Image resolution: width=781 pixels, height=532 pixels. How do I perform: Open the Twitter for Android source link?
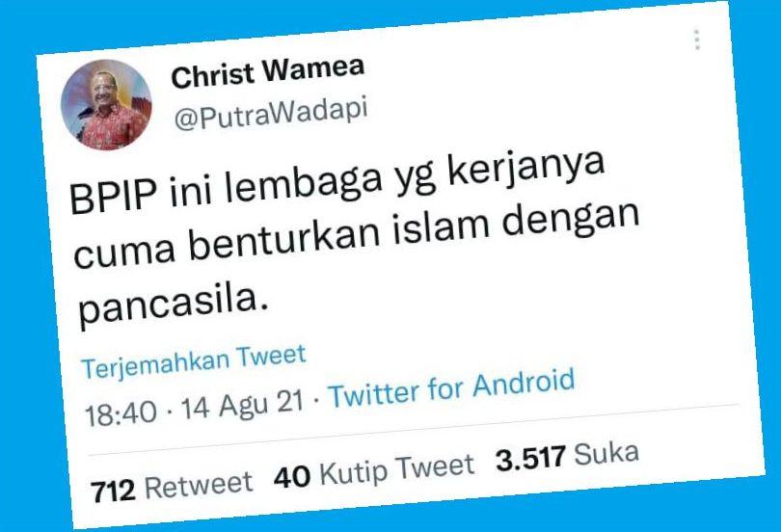[x=453, y=388]
